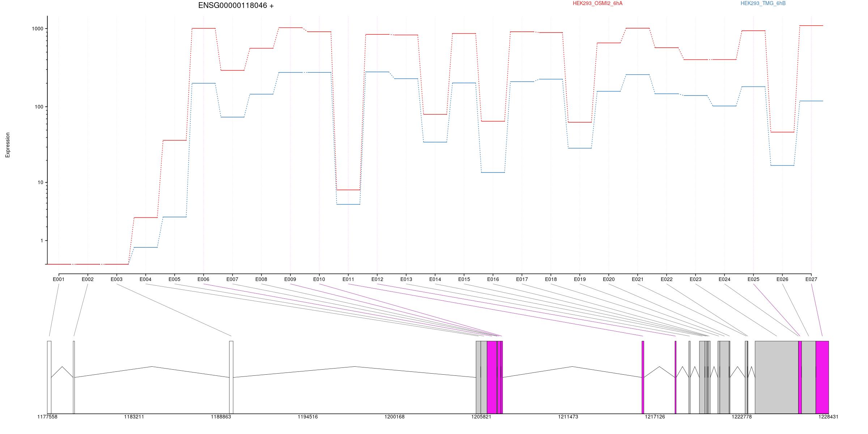This screenshot has height=434, width=868.
Task: Select exon label E022
Action: pos(667,279)
